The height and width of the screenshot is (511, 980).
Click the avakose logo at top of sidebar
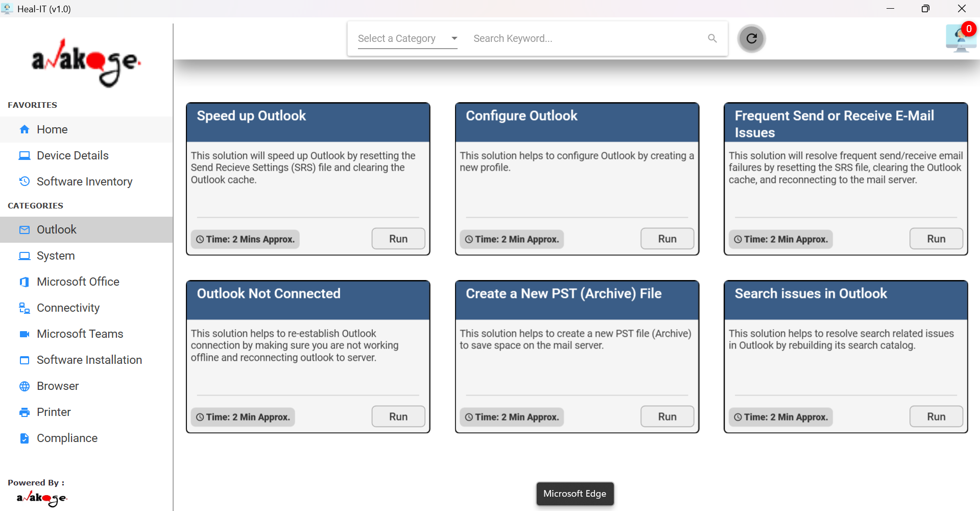(86, 62)
